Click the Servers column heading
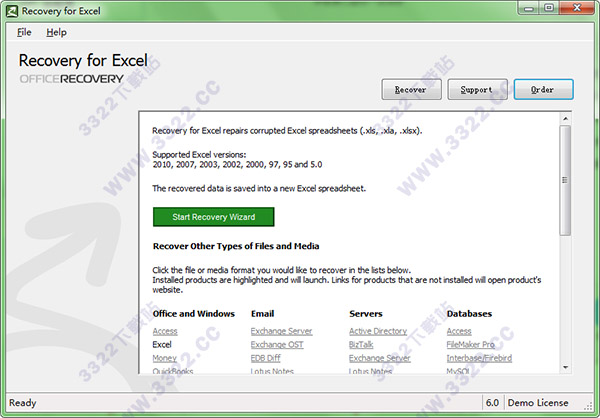 (366, 314)
